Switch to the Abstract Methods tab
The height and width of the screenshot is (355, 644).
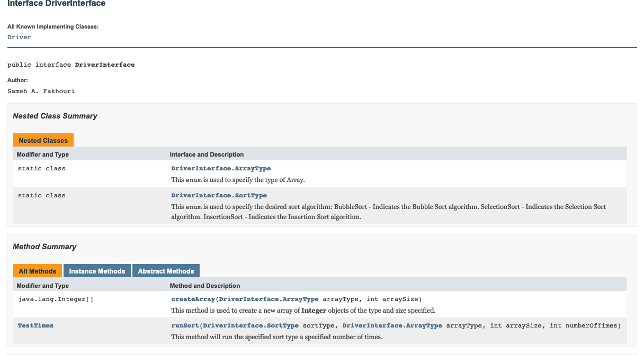pos(166,270)
